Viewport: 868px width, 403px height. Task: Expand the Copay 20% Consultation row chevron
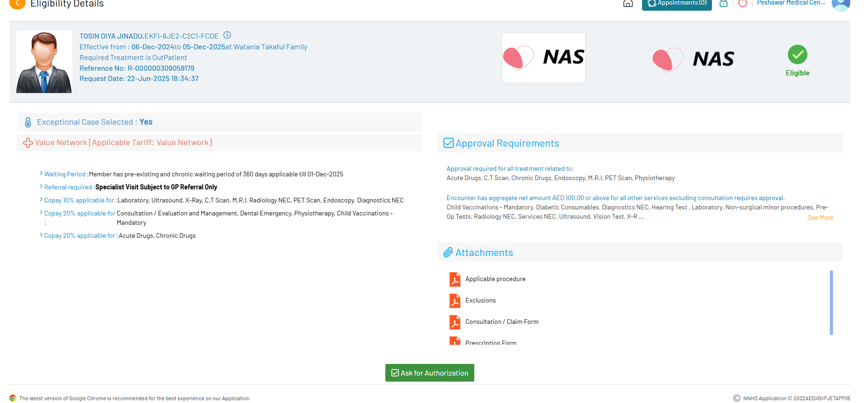pyautogui.click(x=41, y=213)
